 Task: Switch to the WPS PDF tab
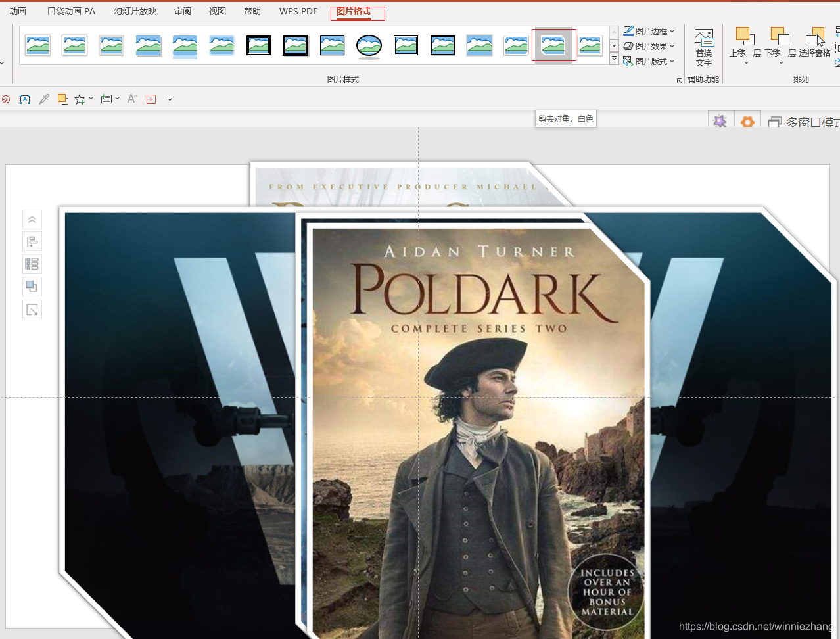(298, 11)
